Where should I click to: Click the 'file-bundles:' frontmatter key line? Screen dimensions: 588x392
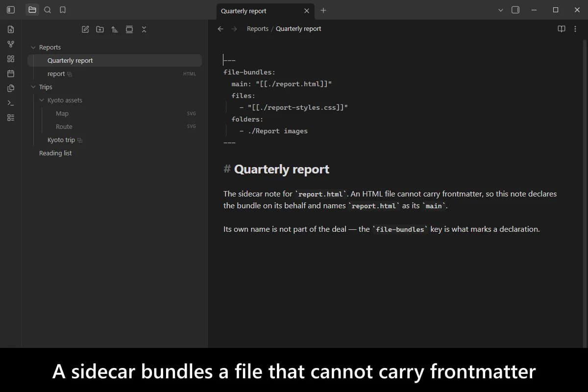coord(249,73)
